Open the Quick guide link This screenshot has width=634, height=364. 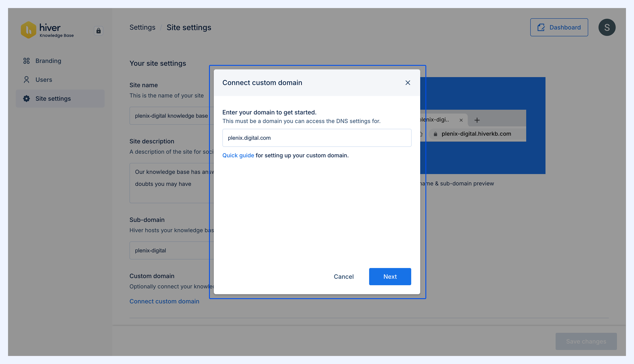pyautogui.click(x=238, y=155)
